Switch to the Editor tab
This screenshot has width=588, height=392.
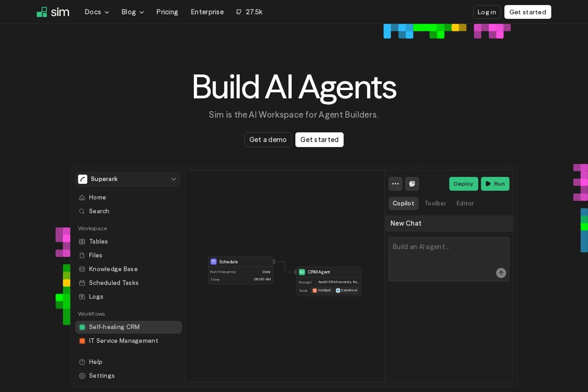[x=465, y=204]
